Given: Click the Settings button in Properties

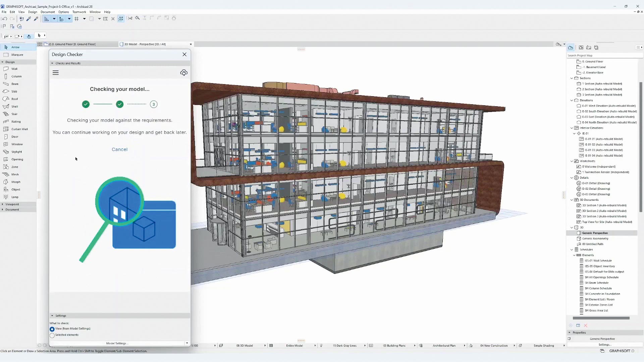Looking at the screenshot, I should pos(605,345).
